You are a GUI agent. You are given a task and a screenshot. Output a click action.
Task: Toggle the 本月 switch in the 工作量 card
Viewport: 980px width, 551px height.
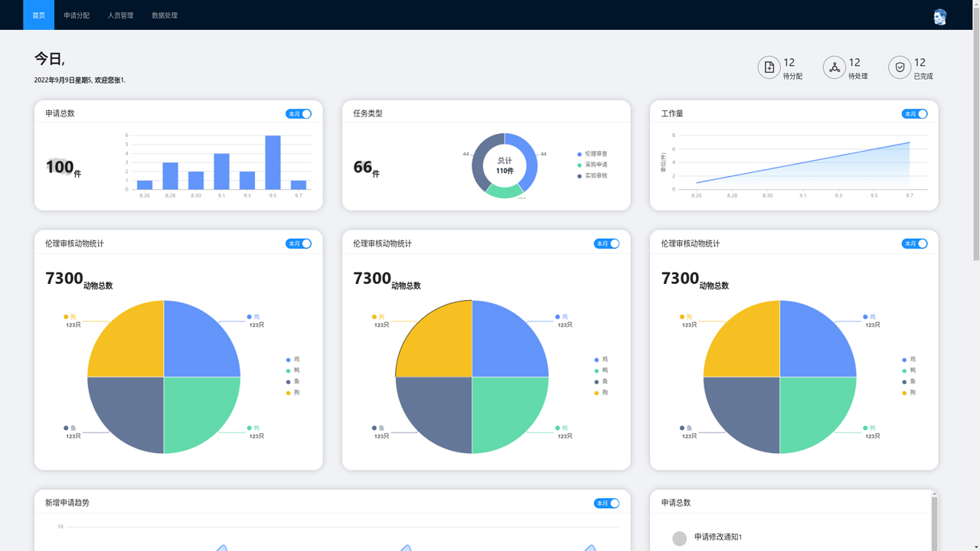pyautogui.click(x=914, y=114)
